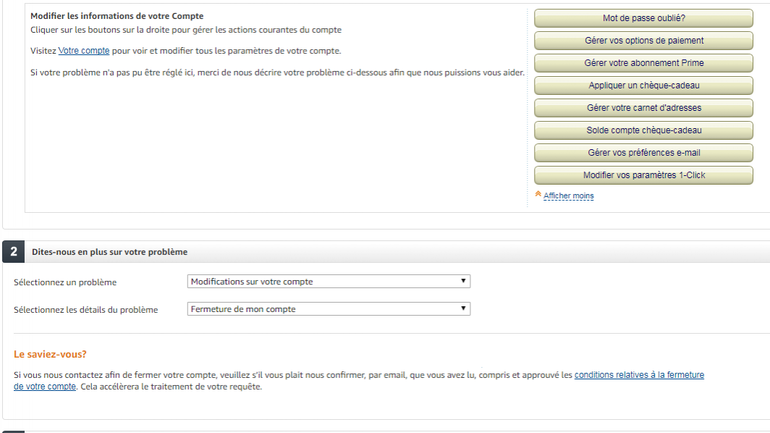Image resolution: width=770 pixels, height=433 pixels.
Task: Open the "Modifications sur votre compte" dropdown
Action: click(x=329, y=282)
